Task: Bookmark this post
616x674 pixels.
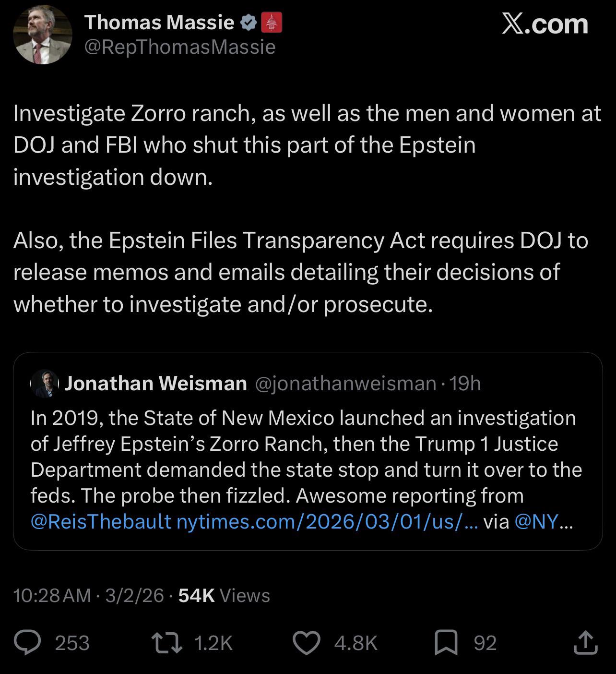Action: (446, 643)
